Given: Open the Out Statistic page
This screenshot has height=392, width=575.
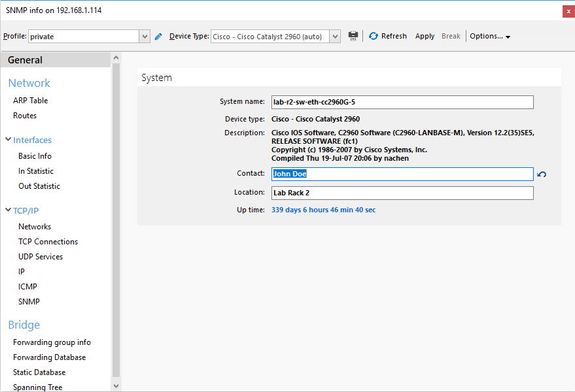Looking at the screenshot, I should coord(39,186).
